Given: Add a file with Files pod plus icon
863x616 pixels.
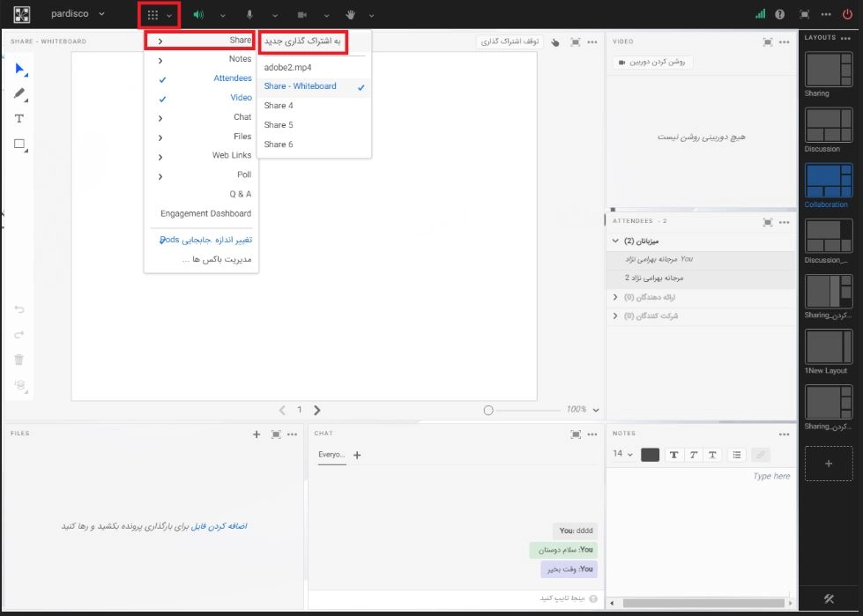Looking at the screenshot, I should (x=257, y=434).
